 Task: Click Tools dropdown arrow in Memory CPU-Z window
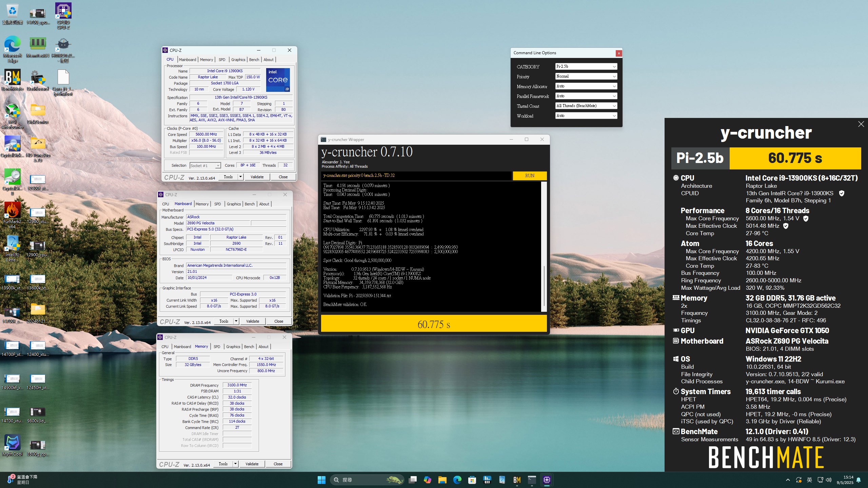tap(235, 464)
